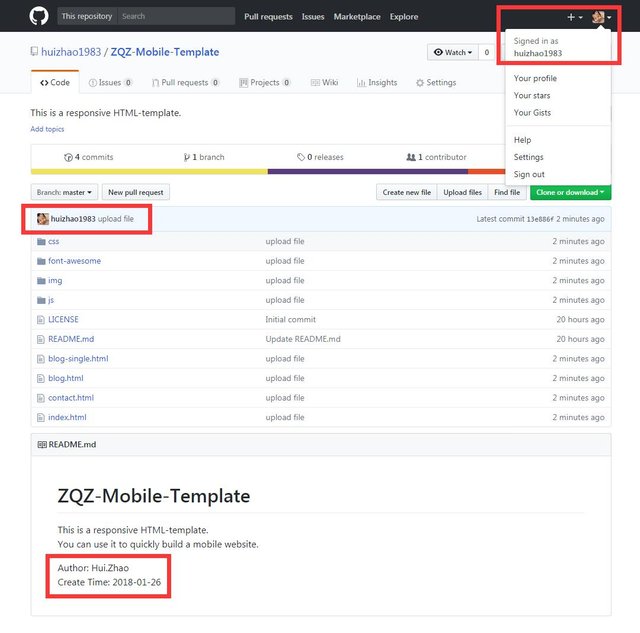Screen dimensions: 640x633
Task: Click the font-awesome folder icon
Action: click(41, 261)
